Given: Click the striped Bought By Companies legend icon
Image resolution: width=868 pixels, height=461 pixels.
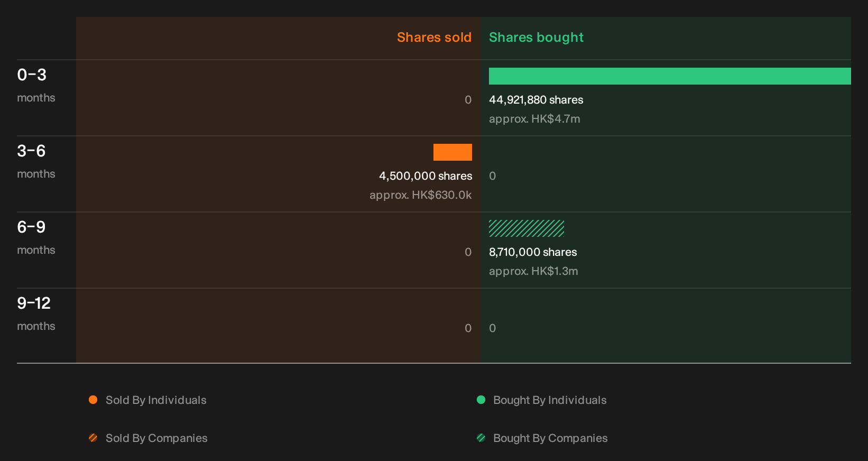Looking at the screenshot, I should tap(481, 438).
